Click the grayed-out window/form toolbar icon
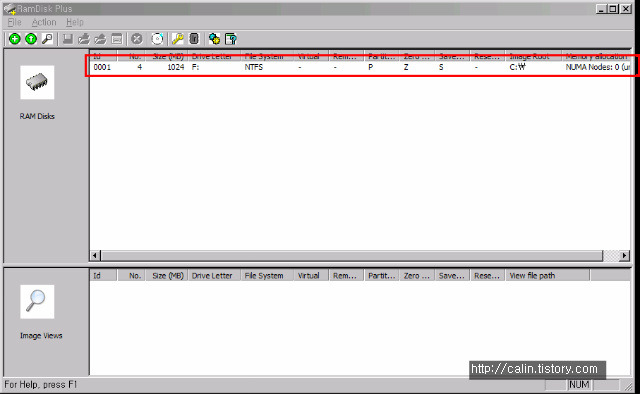This screenshot has width=640, height=394. click(117, 39)
